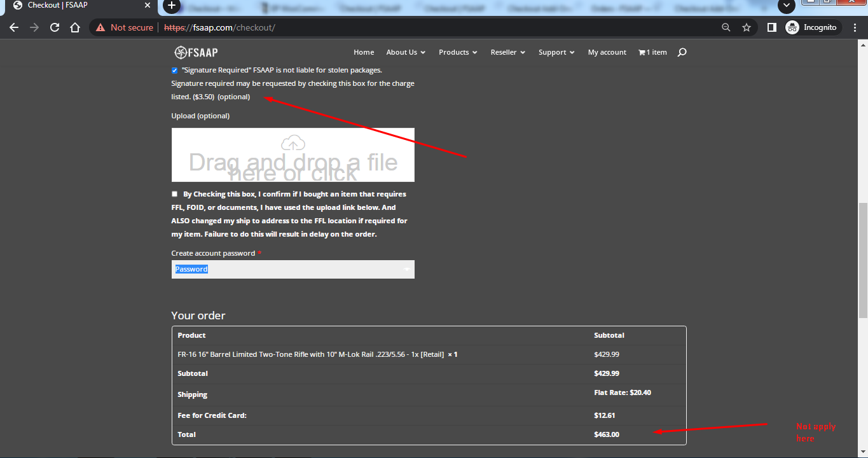
Task: Open the site search magnifier icon
Action: coord(682,52)
